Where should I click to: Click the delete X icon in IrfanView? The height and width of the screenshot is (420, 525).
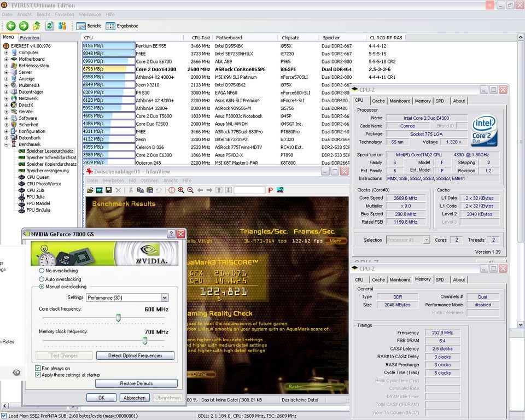pos(118,190)
